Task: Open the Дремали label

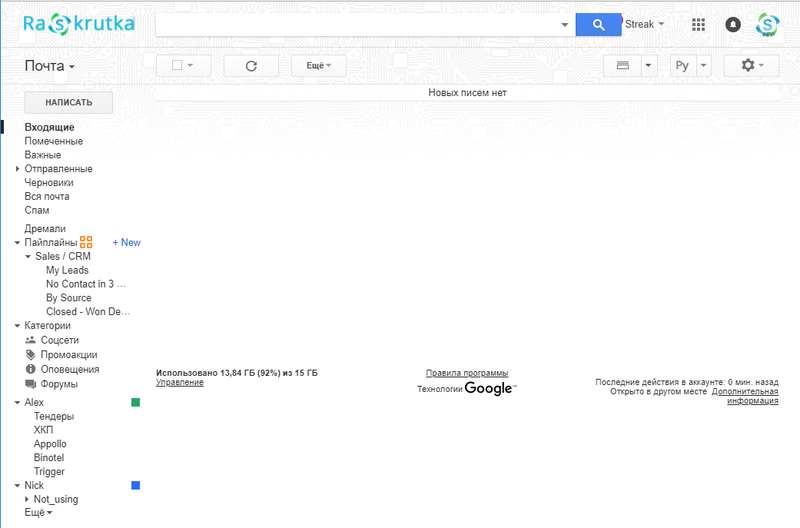Action: [45, 229]
